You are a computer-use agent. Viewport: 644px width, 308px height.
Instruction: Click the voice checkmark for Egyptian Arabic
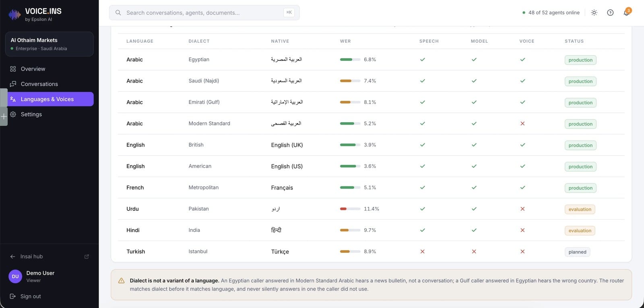pos(522,60)
